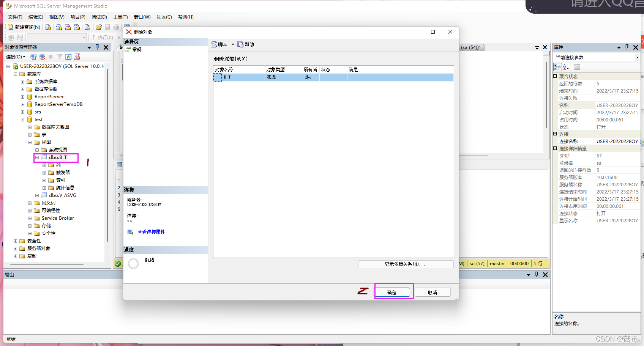
Task: Click the Disconnect server icon
Action: coord(42,57)
